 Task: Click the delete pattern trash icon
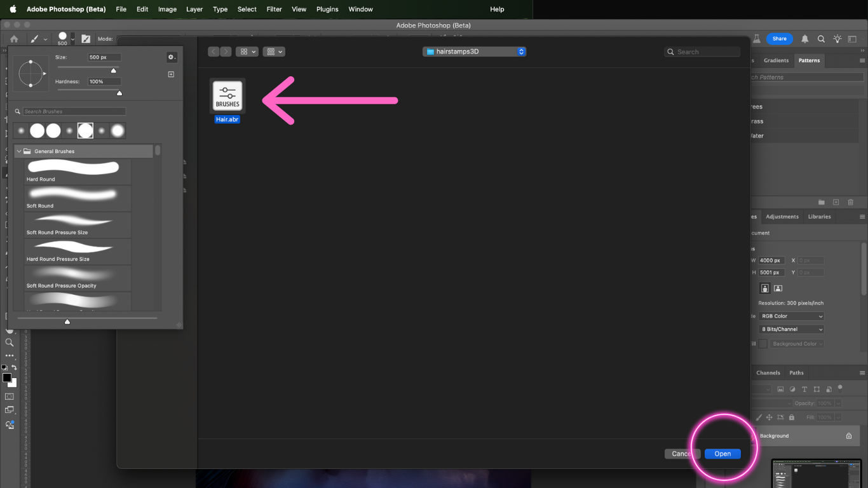click(851, 202)
